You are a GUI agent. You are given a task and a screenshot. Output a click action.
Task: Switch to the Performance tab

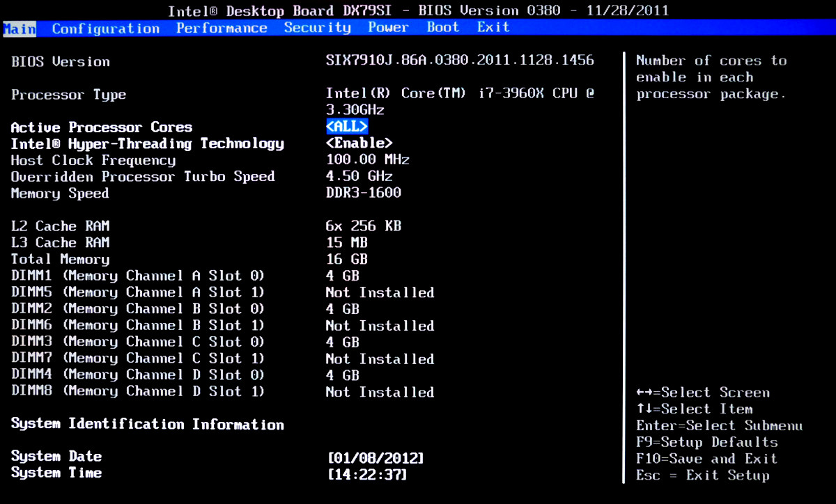pos(222,28)
